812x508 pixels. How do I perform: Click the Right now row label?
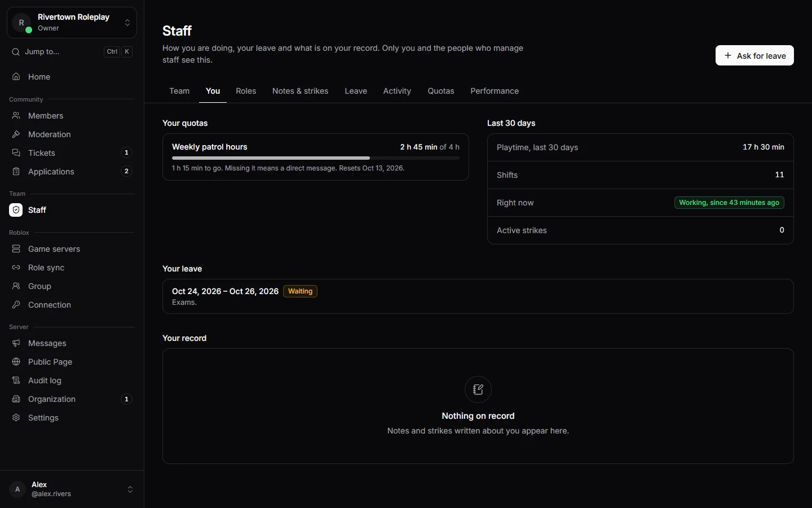tap(515, 203)
